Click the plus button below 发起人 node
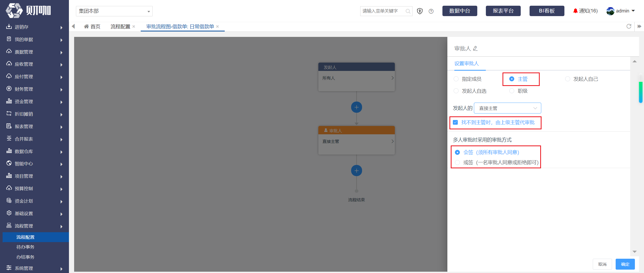This screenshot has width=644, height=273. [x=356, y=107]
